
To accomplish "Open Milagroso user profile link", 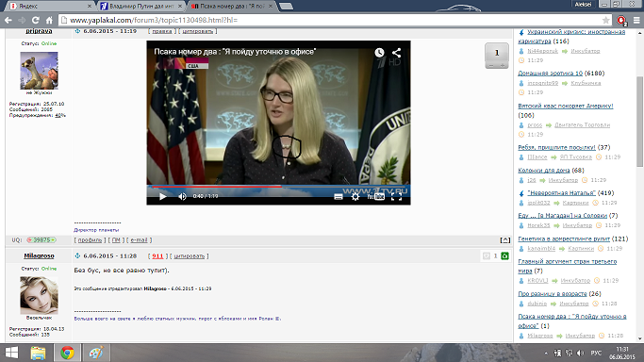I will click(x=39, y=255).
